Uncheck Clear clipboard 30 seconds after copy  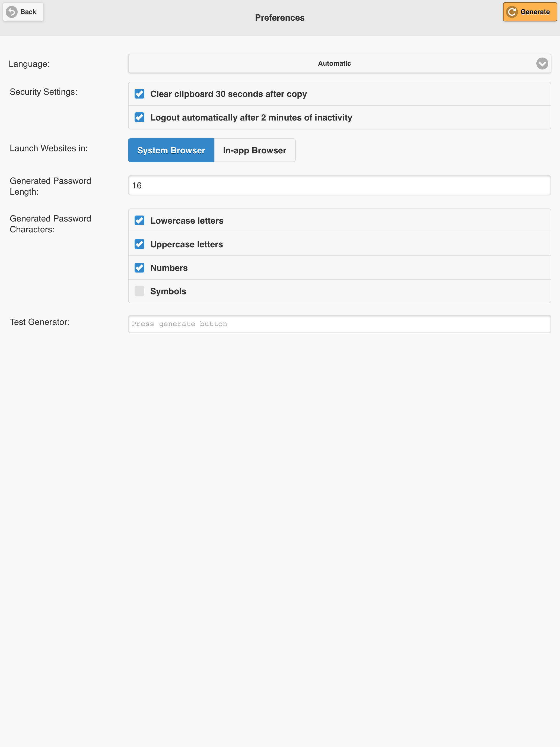point(139,94)
